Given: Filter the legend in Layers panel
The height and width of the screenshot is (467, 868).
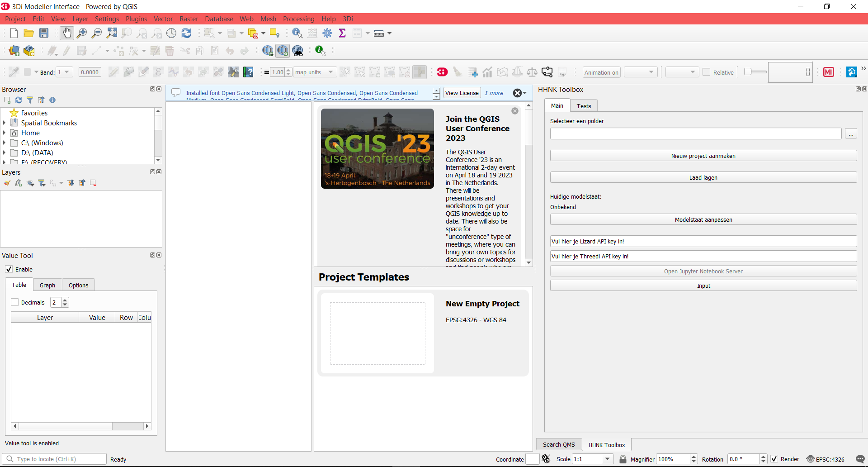Looking at the screenshot, I should (x=42, y=183).
